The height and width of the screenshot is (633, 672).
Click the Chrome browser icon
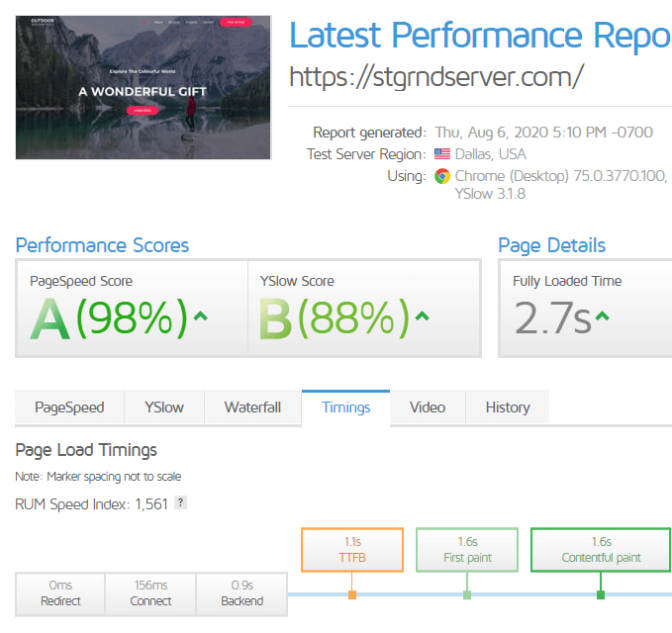coord(443,176)
